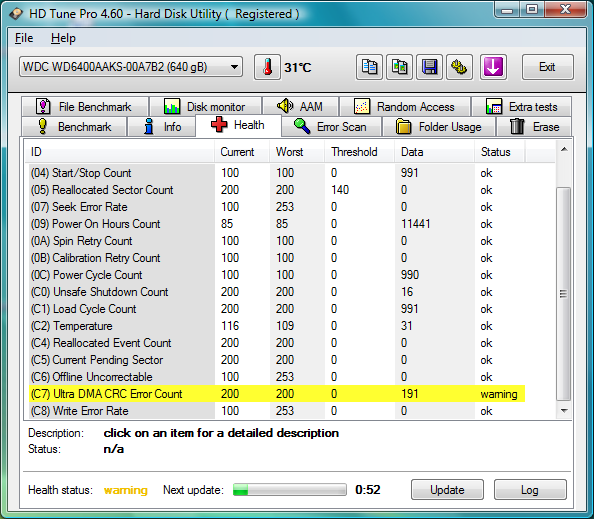The image size is (594, 519).
Task: Click the Data column header
Action: [x=435, y=152]
